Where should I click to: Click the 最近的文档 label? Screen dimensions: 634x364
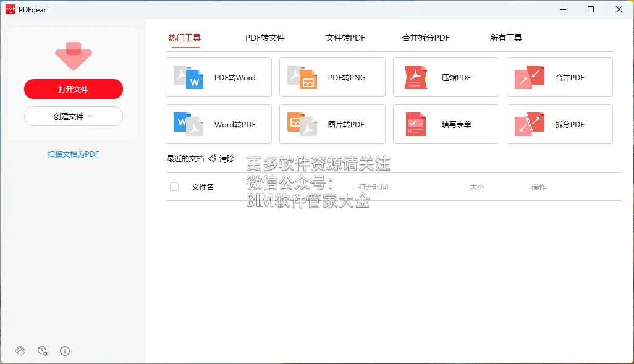click(185, 159)
